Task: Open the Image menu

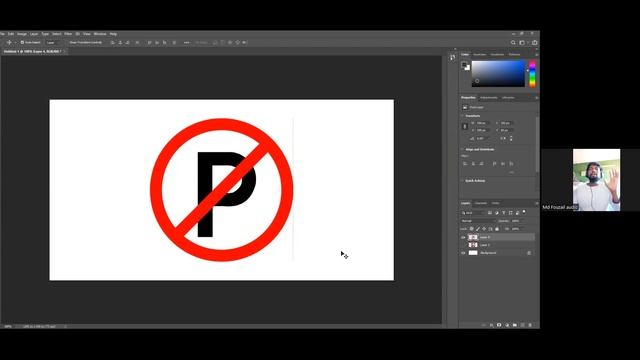Action: (22, 34)
